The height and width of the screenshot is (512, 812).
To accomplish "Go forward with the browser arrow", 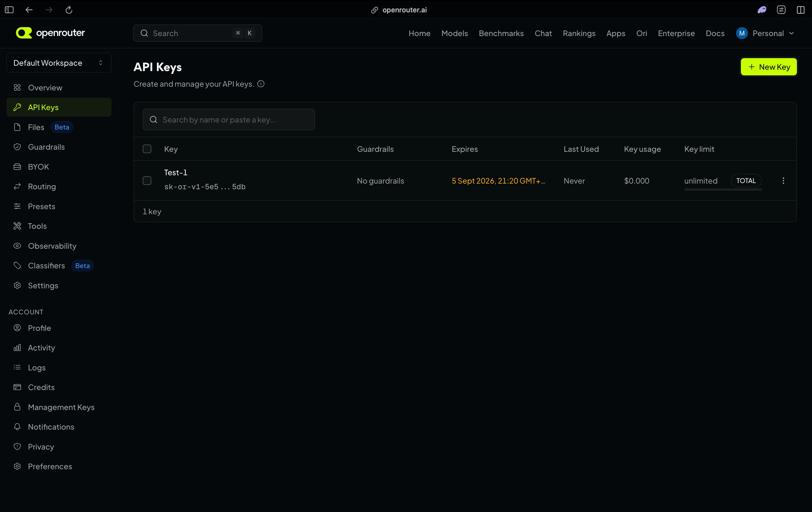I will [49, 10].
